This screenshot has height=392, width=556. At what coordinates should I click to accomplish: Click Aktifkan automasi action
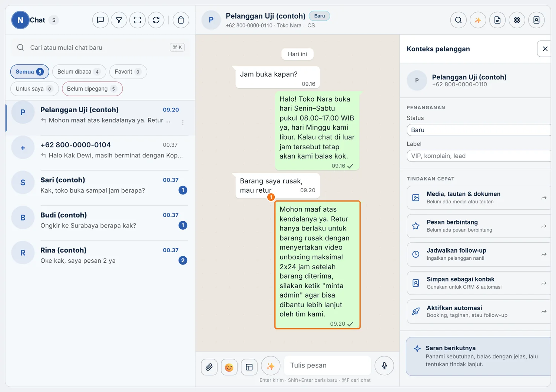[x=479, y=312]
